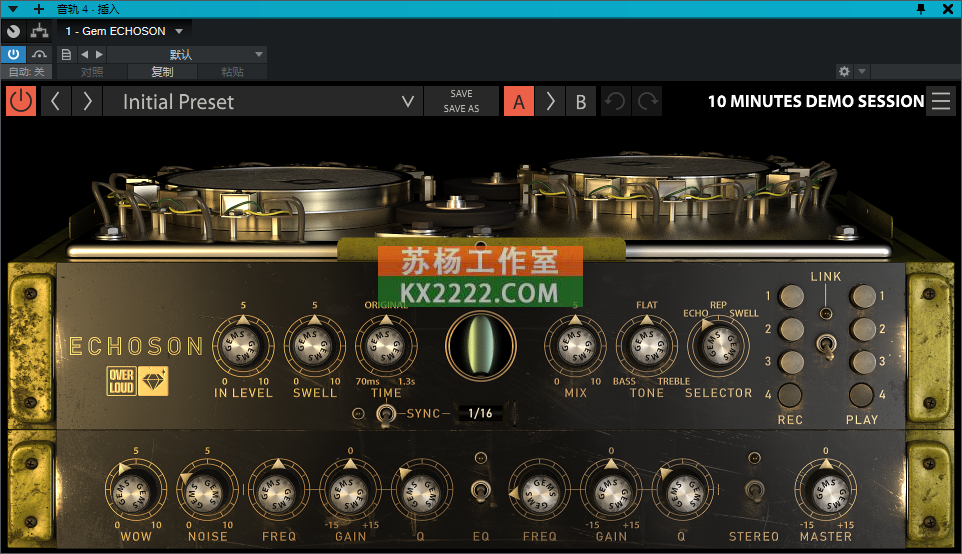Image resolution: width=962 pixels, height=554 pixels.
Task: Flip the LINK toggle switch
Action: click(826, 346)
